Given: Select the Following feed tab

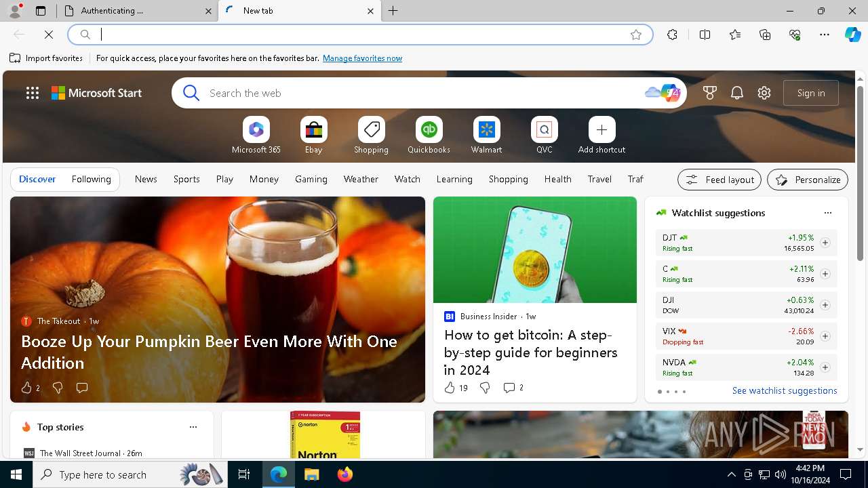Looking at the screenshot, I should [91, 179].
